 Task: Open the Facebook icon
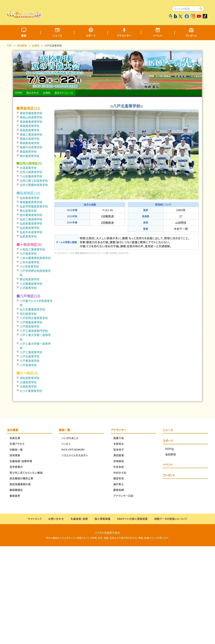tap(187, 16)
